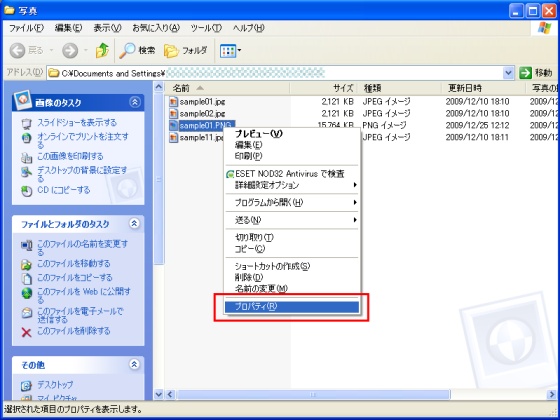Screen dimensions: 560x420
Task: Open デスクトップ link in その他 panel
Action: click(x=55, y=385)
